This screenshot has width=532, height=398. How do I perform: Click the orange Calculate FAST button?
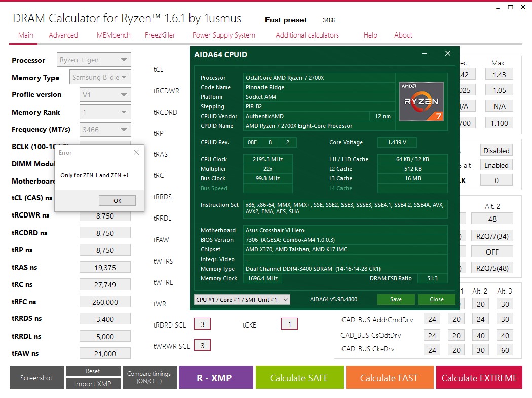click(x=389, y=378)
